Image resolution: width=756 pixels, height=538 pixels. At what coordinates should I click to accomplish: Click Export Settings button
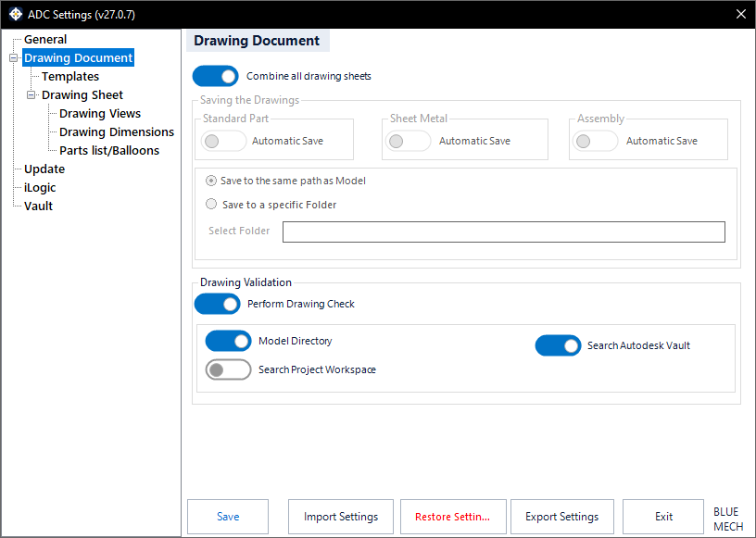(x=562, y=517)
